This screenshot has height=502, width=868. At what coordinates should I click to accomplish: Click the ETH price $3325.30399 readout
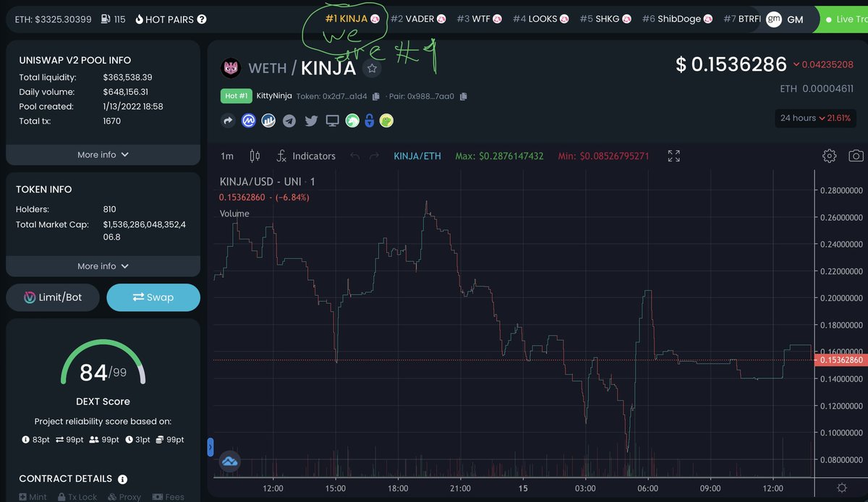click(x=53, y=19)
